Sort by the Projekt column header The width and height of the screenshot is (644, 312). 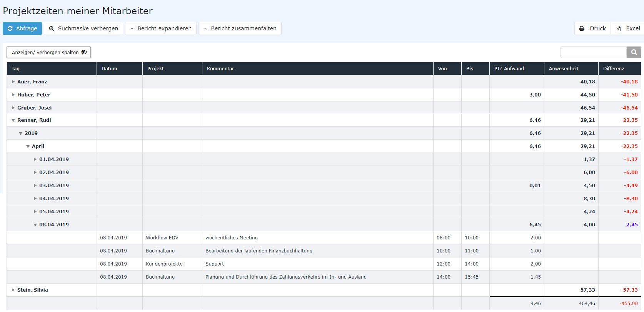click(x=172, y=69)
